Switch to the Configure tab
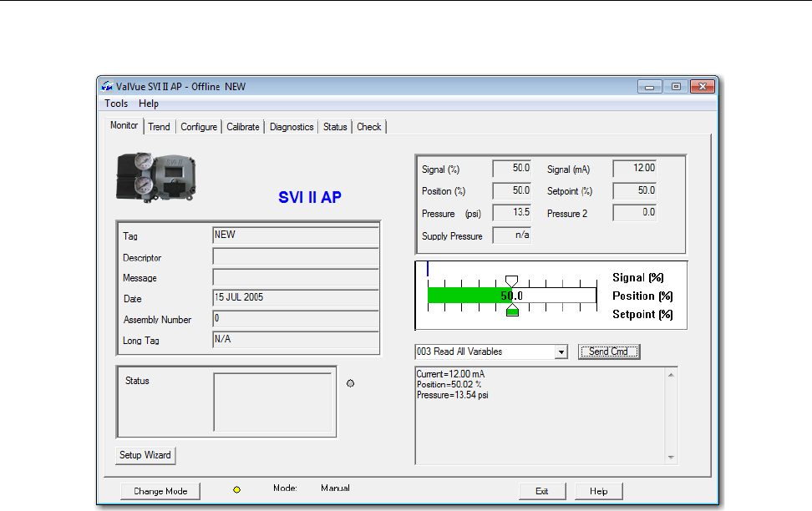 click(x=199, y=127)
